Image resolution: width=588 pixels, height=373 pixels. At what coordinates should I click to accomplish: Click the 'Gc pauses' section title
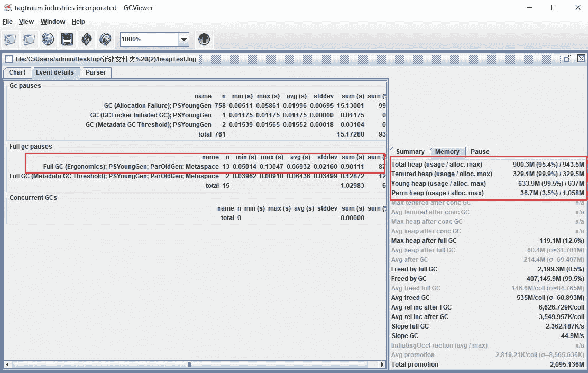point(25,86)
